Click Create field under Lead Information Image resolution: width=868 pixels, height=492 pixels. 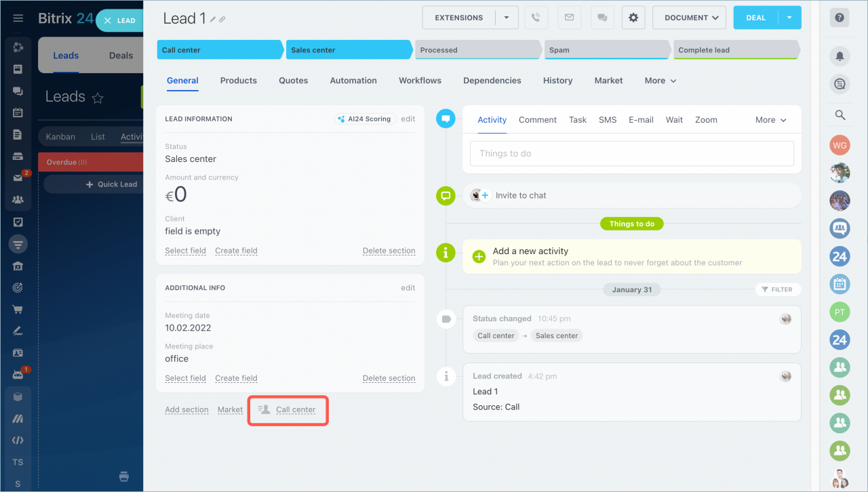click(236, 251)
